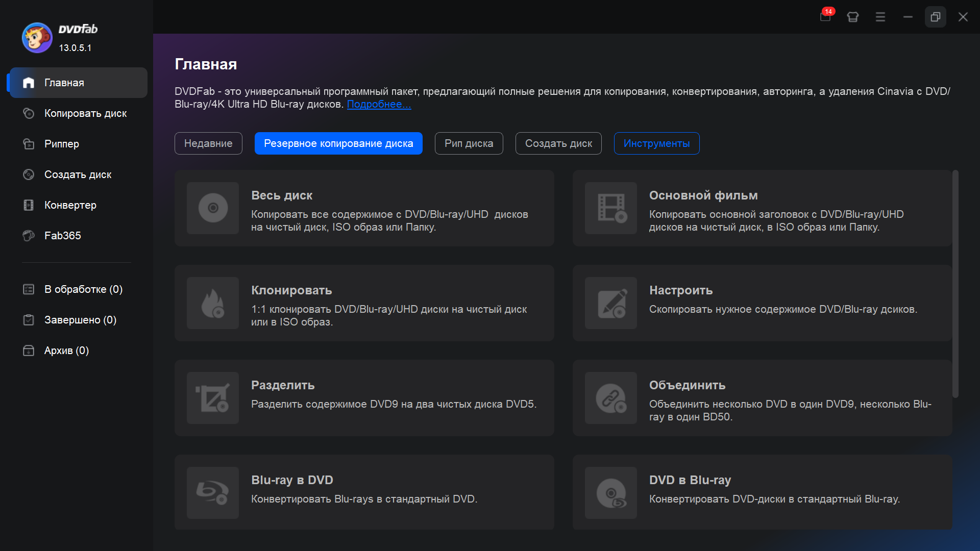Click the Merge module link icon
980x551 pixels.
pos(611,398)
